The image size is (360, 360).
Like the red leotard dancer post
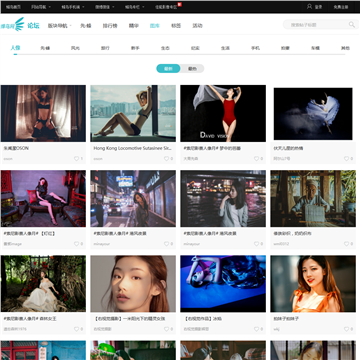[x=256, y=159]
